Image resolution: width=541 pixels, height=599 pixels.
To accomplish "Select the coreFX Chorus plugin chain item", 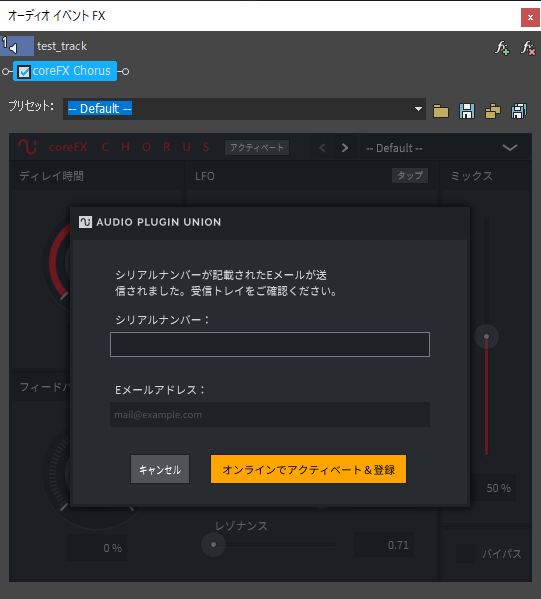I will [x=65, y=71].
